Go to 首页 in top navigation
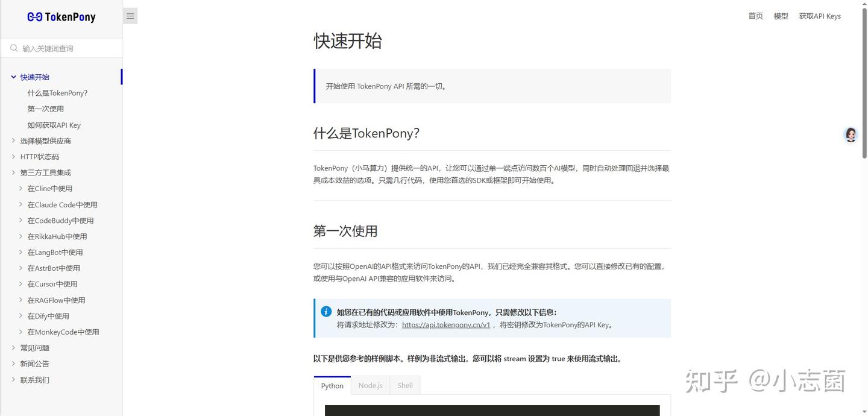The width and height of the screenshot is (868, 416). (755, 16)
